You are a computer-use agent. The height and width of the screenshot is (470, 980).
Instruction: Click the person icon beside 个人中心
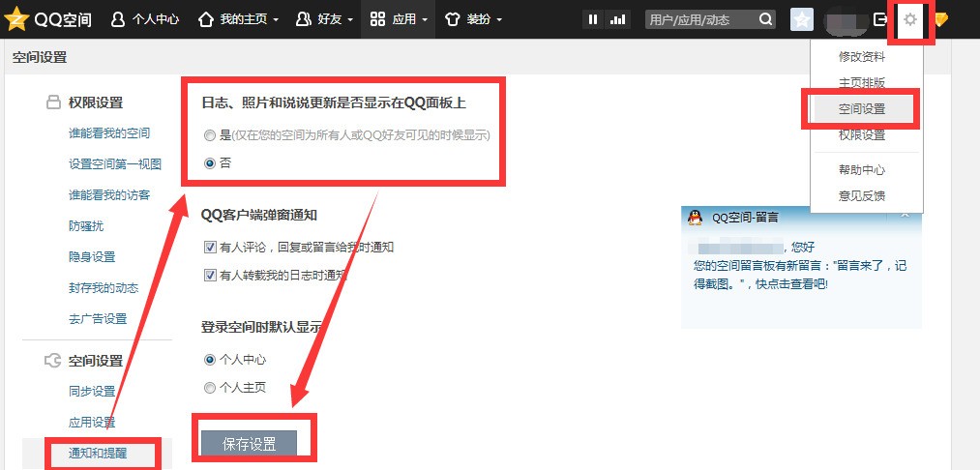click(x=117, y=19)
